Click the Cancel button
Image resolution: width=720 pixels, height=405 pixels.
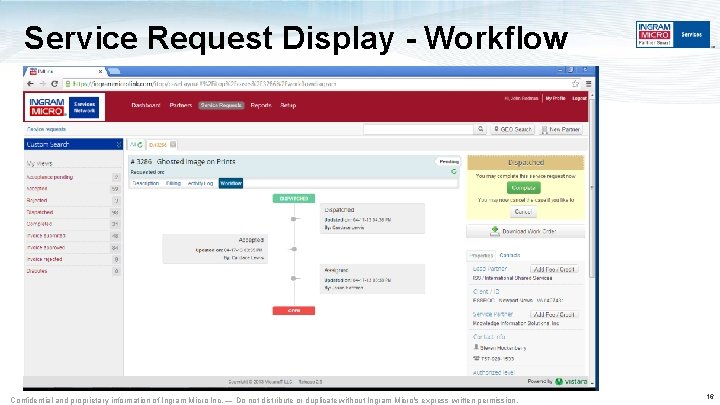523,212
